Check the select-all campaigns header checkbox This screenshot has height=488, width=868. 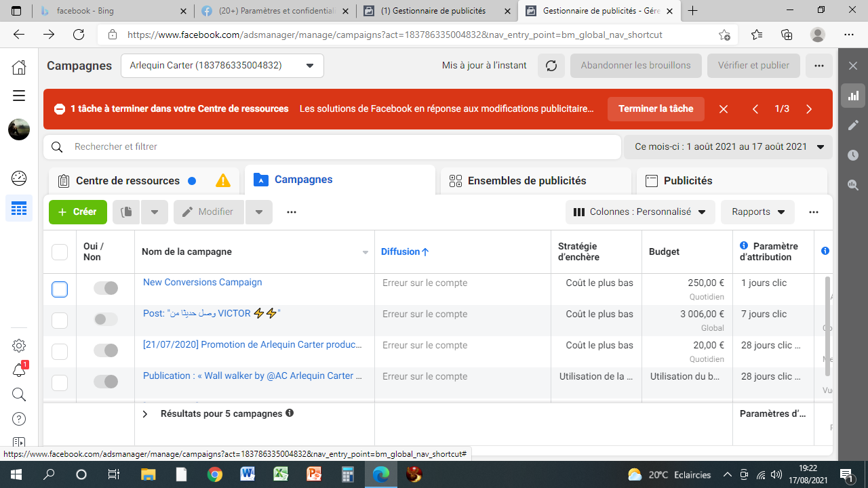pyautogui.click(x=60, y=252)
